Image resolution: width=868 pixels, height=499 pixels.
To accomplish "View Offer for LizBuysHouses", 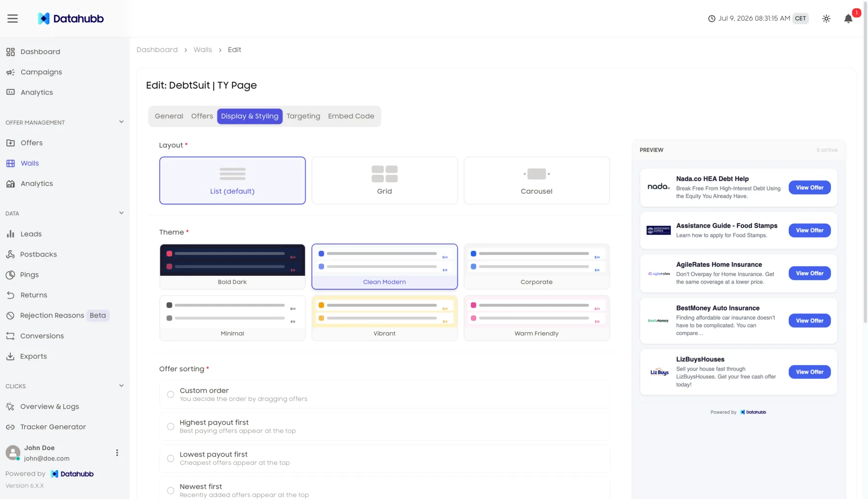I will click(810, 372).
